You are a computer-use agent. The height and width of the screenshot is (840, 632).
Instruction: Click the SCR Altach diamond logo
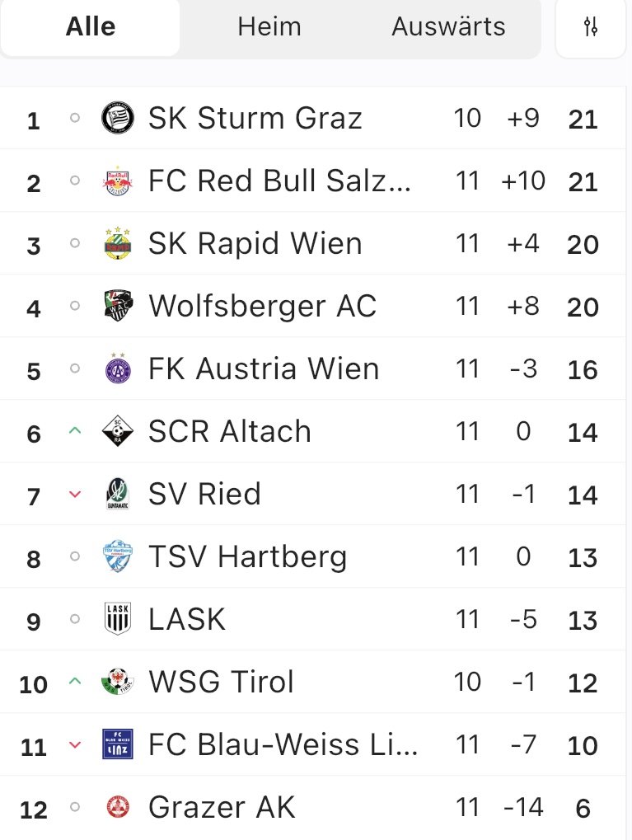click(117, 432)
